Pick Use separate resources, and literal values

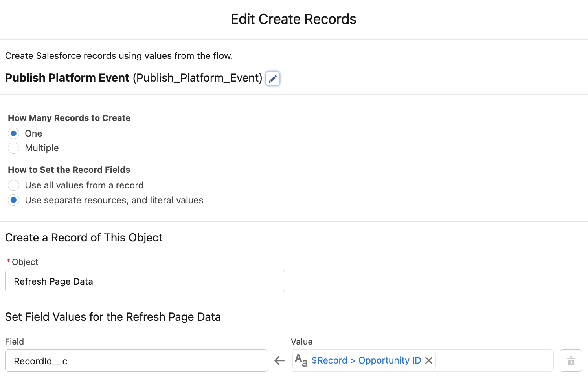click(x=14, y=200)
